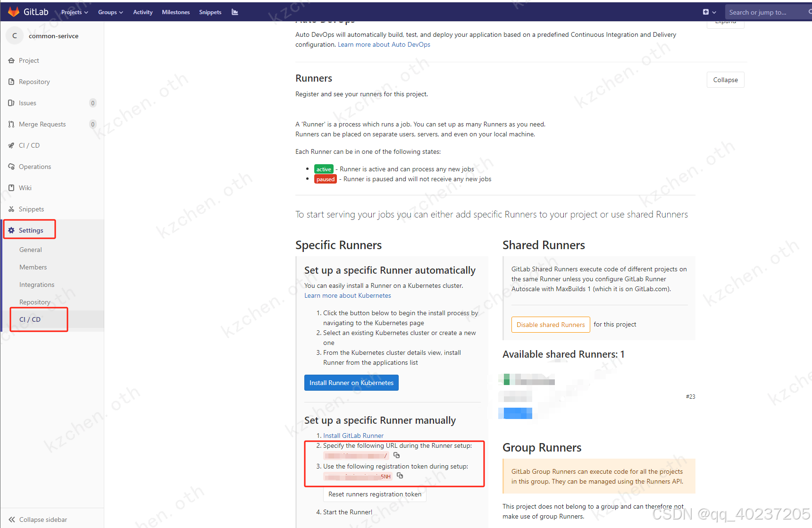Collapse the Runners section
The height and width of the screenshot is (528, 812).
(725, 80)
